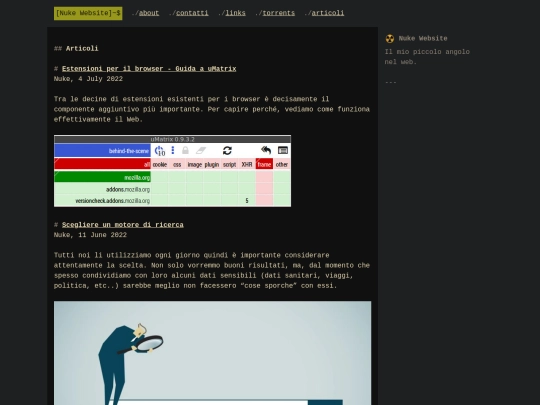The height and width of the screenshot is (405, 540).
Task: Click the 'other' column header
Action: (x=282, y=164)
